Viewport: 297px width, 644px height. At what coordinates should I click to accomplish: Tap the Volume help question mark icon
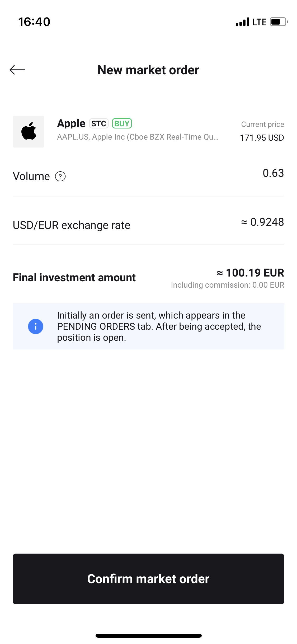click(60, 176)
